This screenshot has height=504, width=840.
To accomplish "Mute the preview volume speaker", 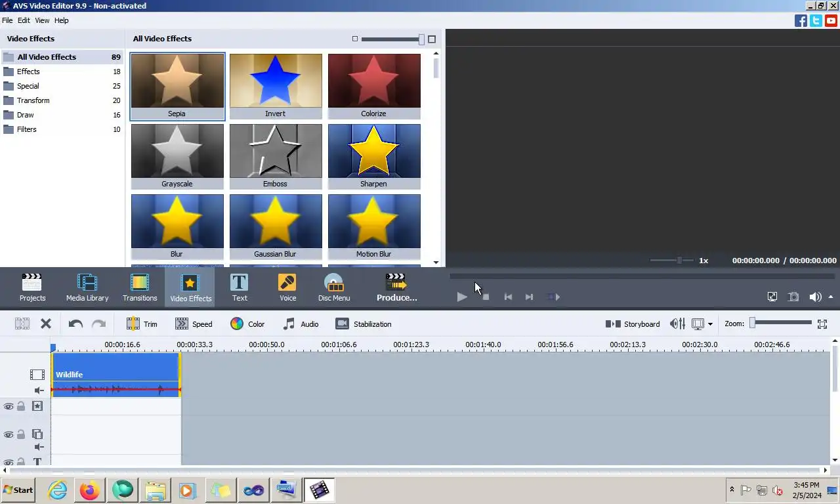I will click(x=815, y=297).
